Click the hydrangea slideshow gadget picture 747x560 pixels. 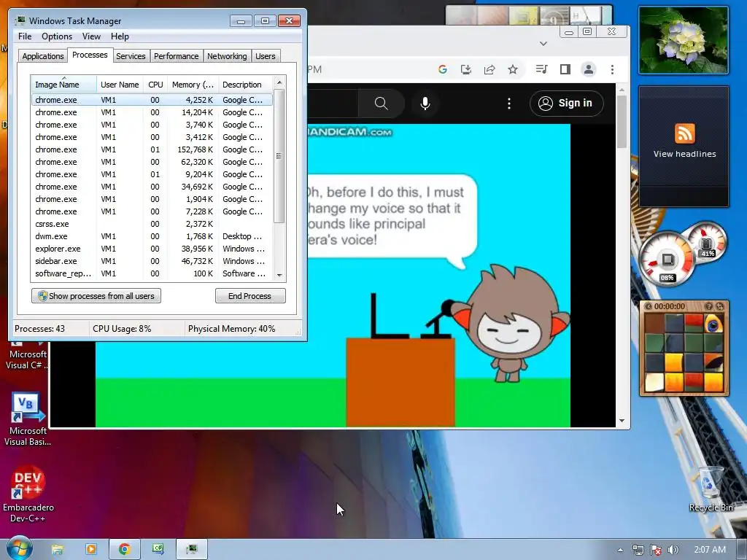[684, 41]
